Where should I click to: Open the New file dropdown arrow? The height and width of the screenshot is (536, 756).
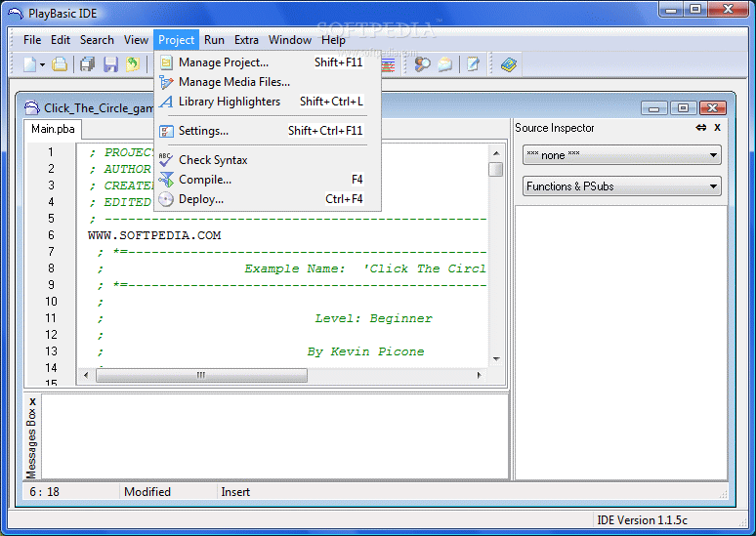click(42, 64)
